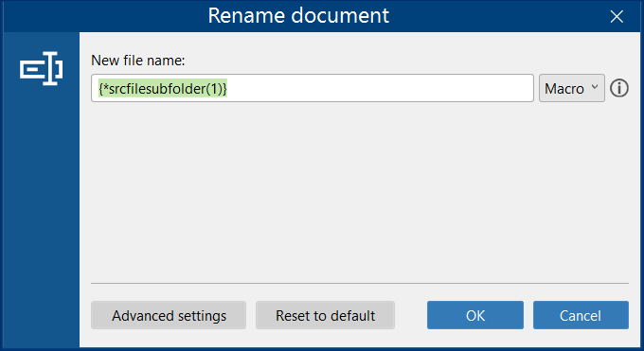This screenshot has width=644, height=351.
Task: Cancel the Rename document dialog
Action: (x=581, y=315)
